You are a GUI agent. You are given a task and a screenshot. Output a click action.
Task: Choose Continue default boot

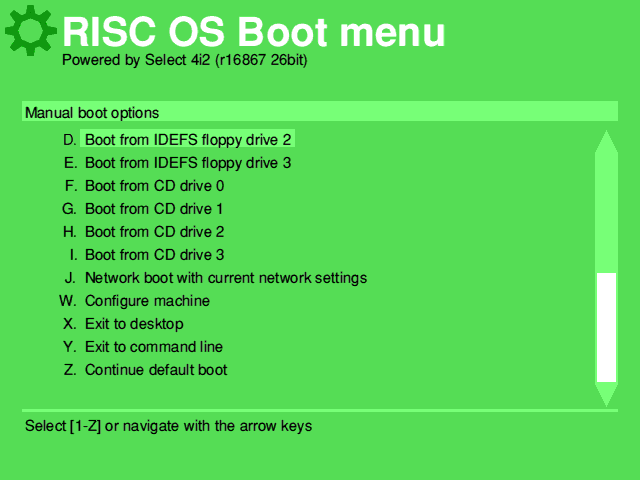pyautogui.click(x=156, y=370)
